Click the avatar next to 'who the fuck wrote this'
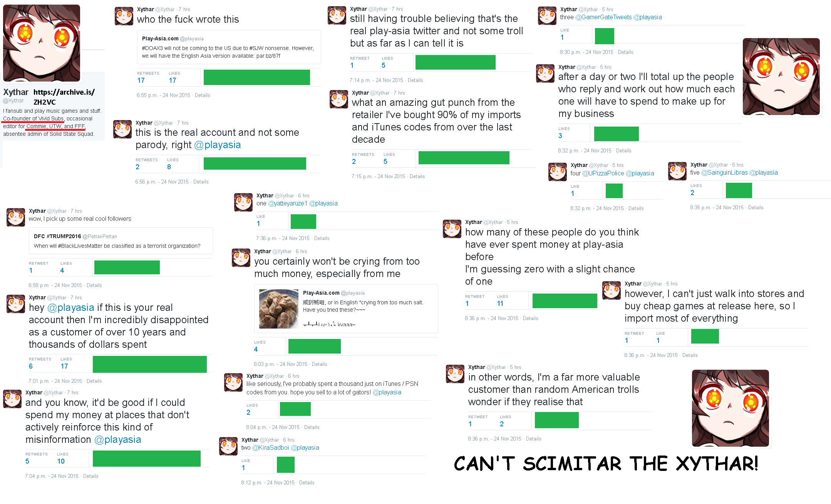This screenshot has height=504, width=831. 124,16
